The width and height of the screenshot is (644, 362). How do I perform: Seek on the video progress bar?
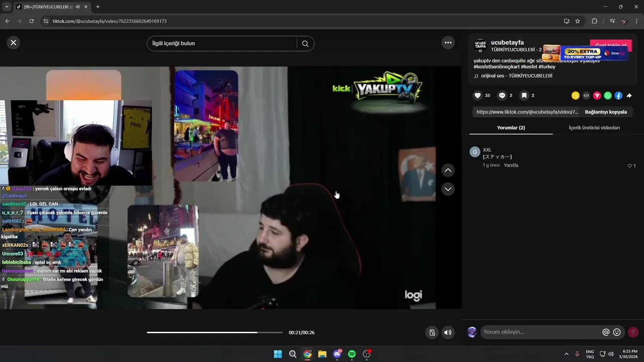[215, 332]
